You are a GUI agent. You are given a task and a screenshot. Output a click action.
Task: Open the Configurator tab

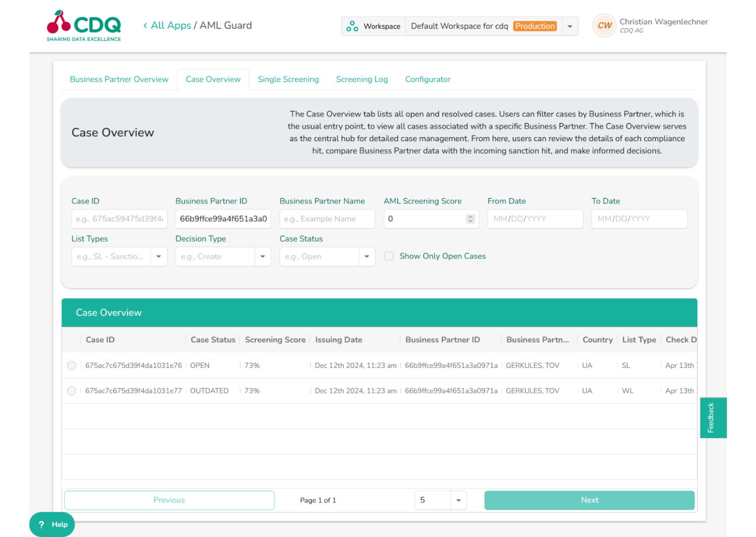coord(427,79)
